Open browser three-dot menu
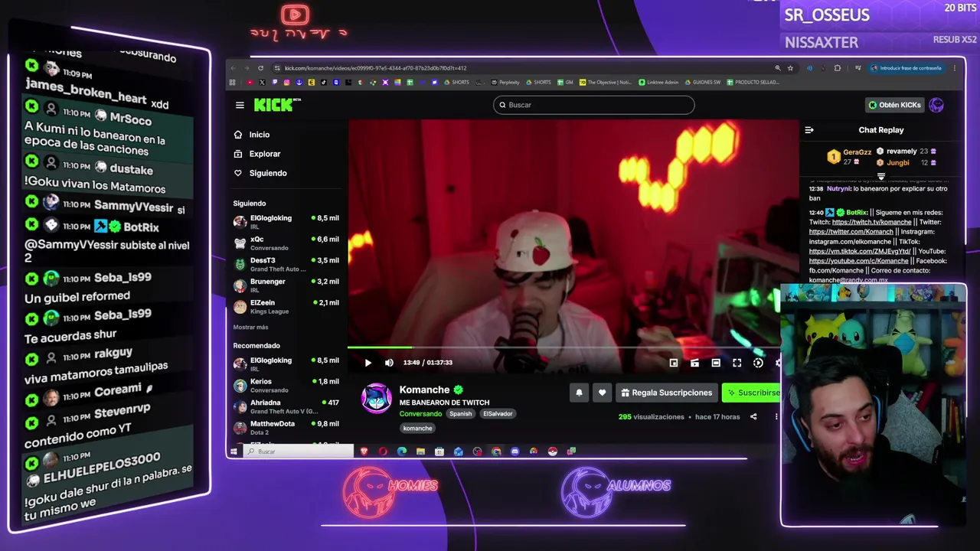This screenshot has height=551, width=980. tap(955, 68)
